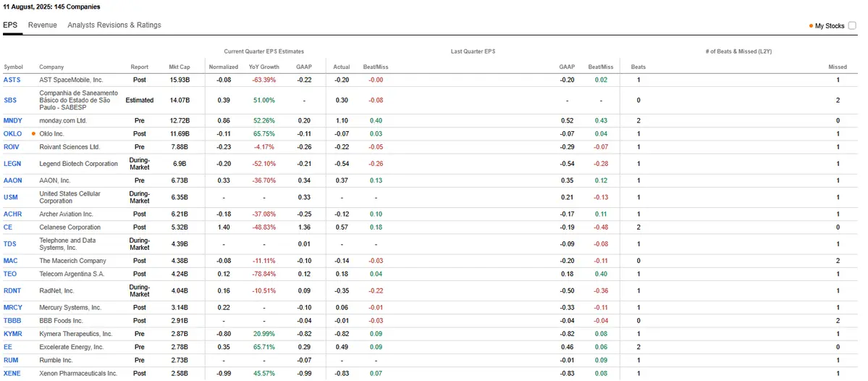Screen dimensions: 868x381
Task: Open ROIV ticker symbol link
Action: pyautogui.click(x=12, y=147)
